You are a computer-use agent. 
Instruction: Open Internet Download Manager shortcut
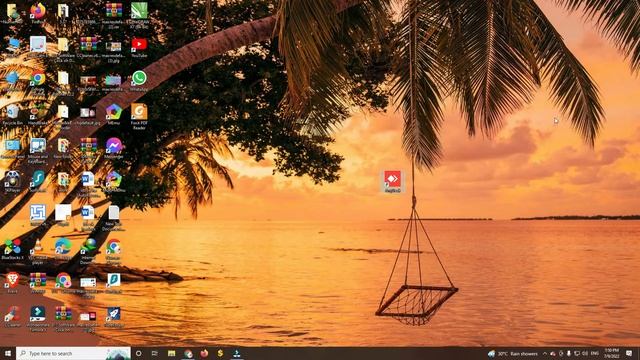click(x=88, y=251)
